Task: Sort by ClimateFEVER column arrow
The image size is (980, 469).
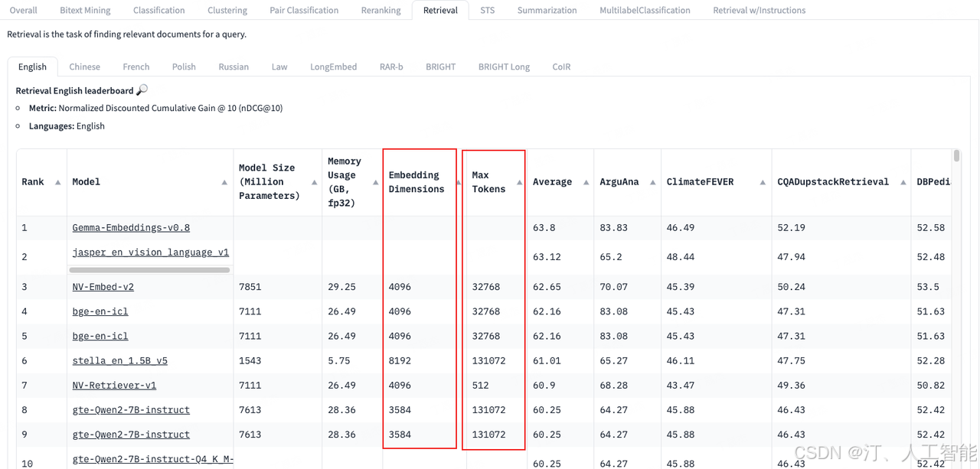Action: point(763,182)
